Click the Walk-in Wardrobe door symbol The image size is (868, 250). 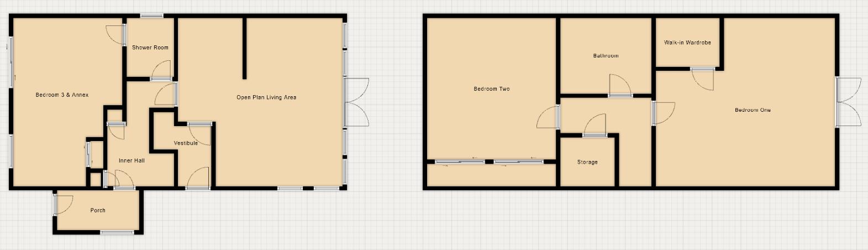click(x=702, y=79)
